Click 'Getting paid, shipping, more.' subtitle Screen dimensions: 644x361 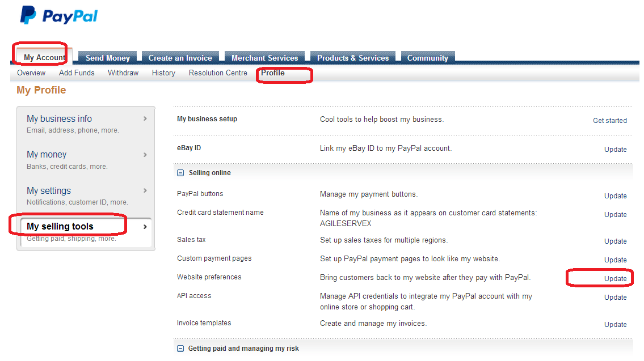pyautogui.click(x=71, y=239)
